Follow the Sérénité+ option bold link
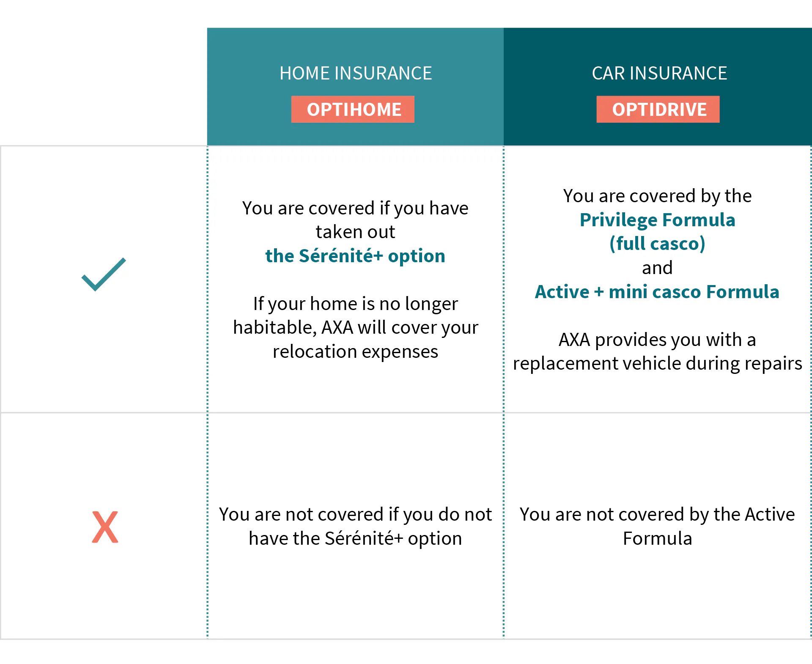The width and height of the screenshot is (812, 664). tap(355, 256)
